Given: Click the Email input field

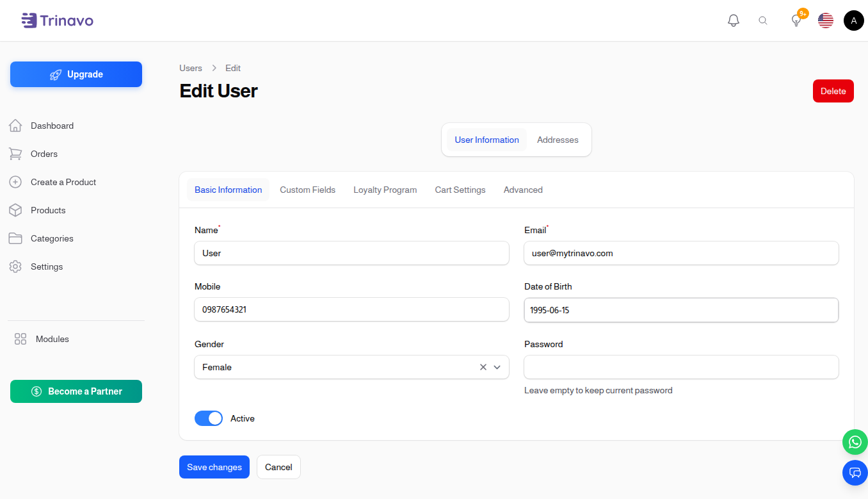Looking at the screenshot, I should pyautogui.click(x=681, y=253).
